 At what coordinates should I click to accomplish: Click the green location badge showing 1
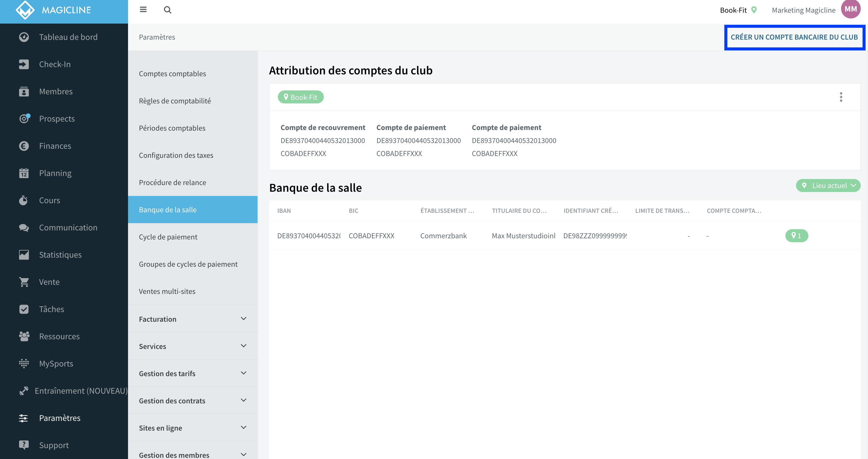tap(797, 236)
